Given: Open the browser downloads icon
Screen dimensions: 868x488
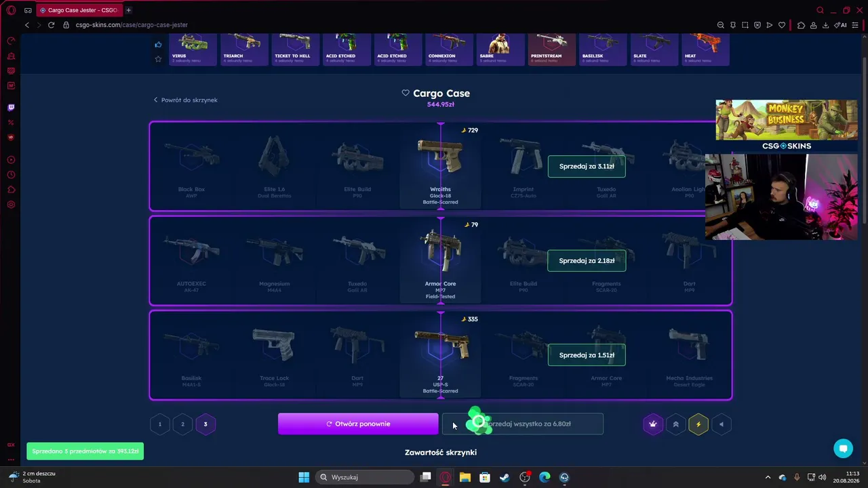Looking at the screenshot, I should tap(825, 25).
